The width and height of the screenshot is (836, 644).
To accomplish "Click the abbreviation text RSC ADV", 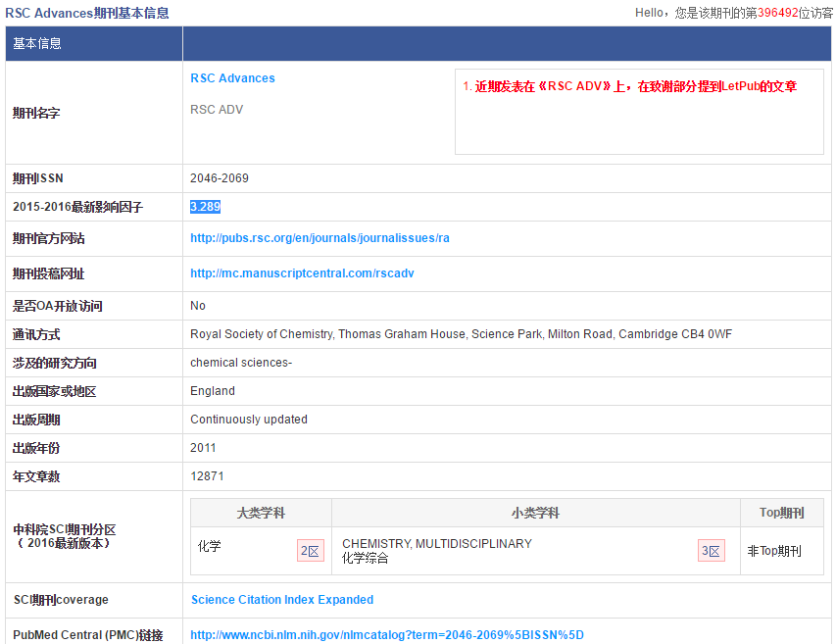I will coord(217,109).
